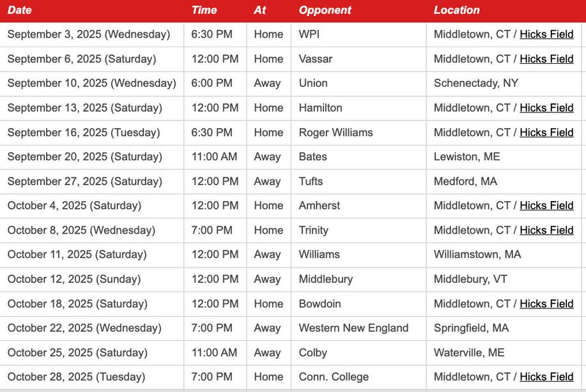
Task: Follow Hicks Field link for Bowdoin game
Action: (x=546, y=304)
